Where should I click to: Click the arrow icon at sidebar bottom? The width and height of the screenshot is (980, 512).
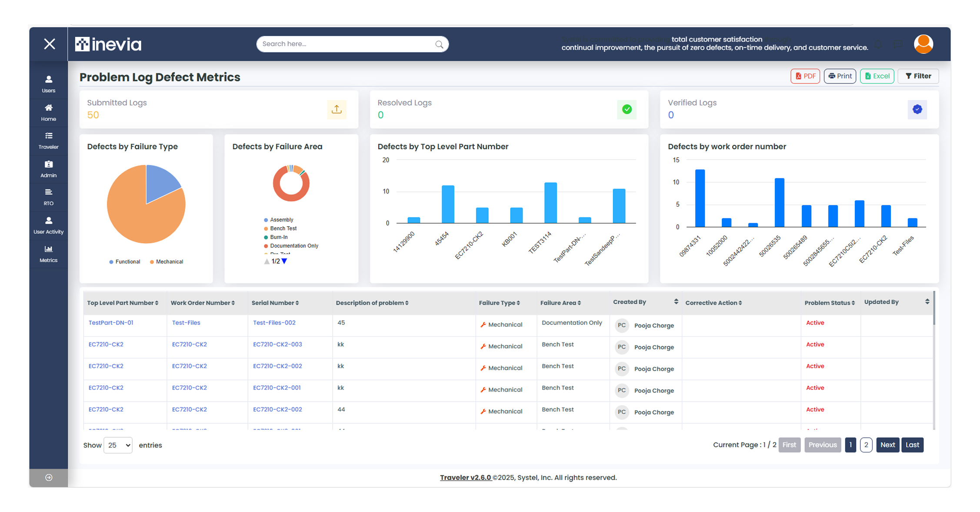click(x=49, y=477)
